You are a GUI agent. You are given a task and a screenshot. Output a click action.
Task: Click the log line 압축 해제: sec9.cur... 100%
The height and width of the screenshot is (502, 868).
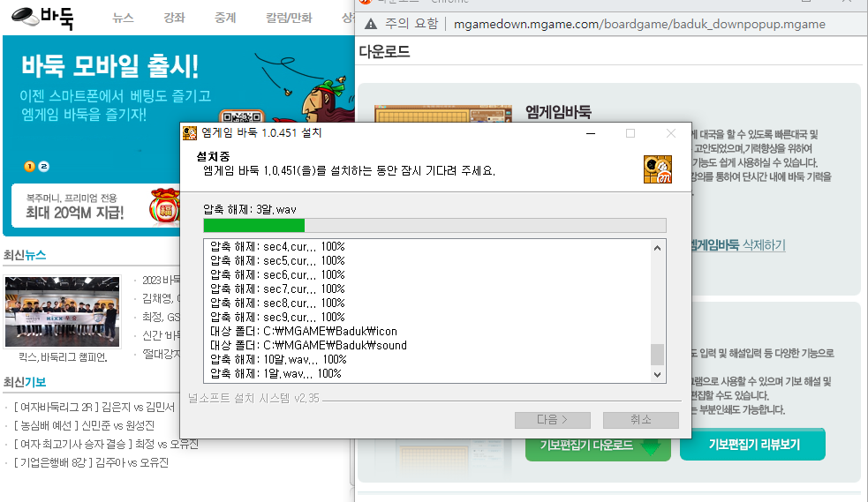tap(277, 317)
